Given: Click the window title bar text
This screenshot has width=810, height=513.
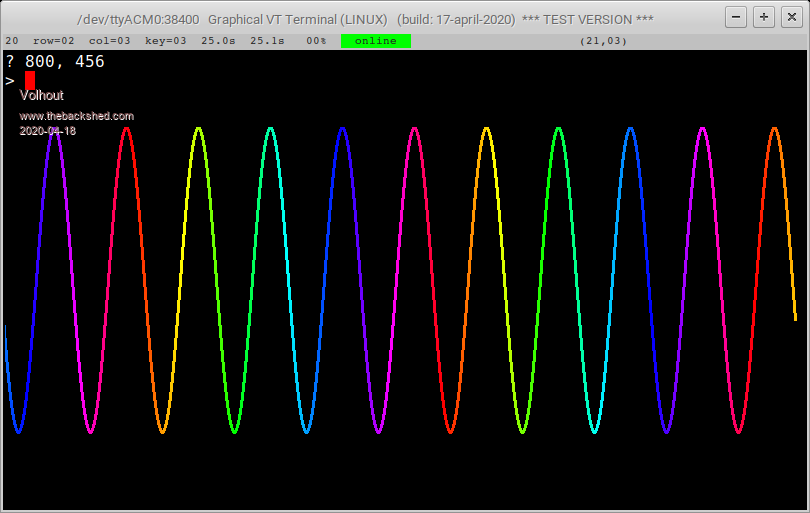Looking at the screenshot, I should 365,19.
